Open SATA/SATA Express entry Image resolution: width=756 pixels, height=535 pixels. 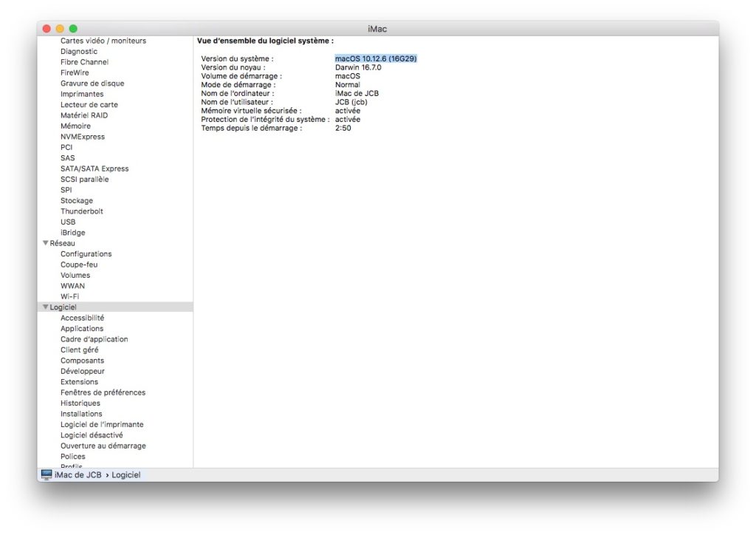[94, 168]
